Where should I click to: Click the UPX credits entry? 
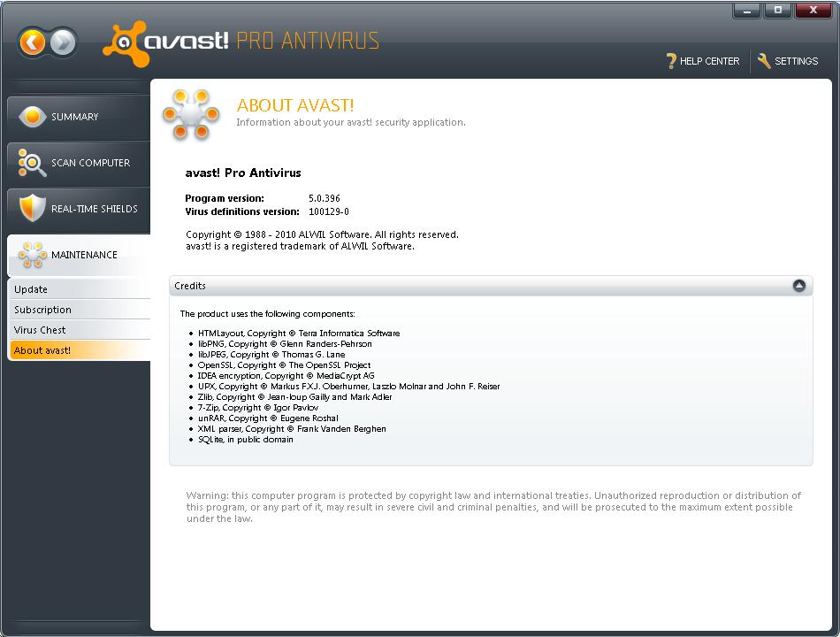[x=348, y=386]
